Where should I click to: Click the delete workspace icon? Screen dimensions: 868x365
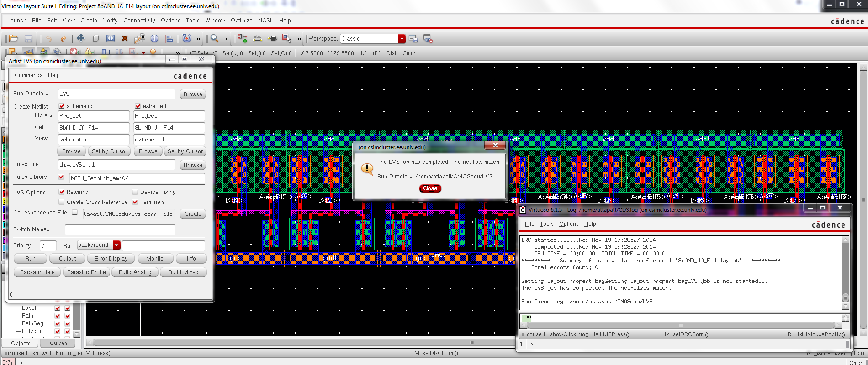428,39
